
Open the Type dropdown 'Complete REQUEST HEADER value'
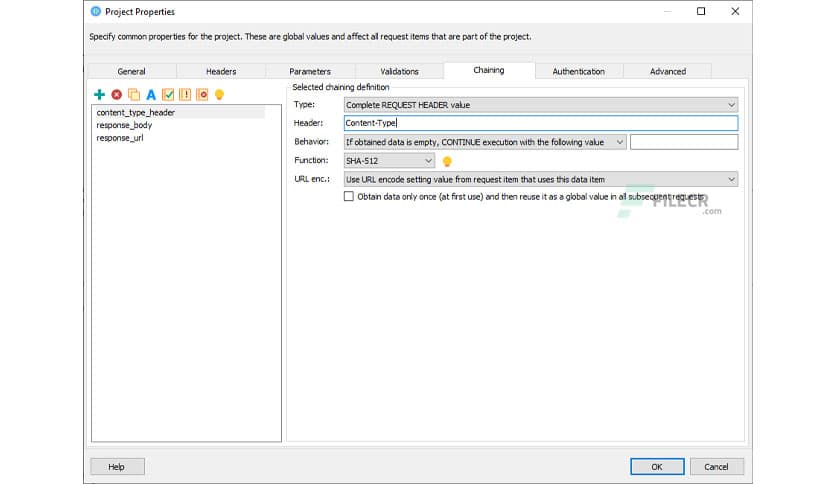click(x=541, y=105)
